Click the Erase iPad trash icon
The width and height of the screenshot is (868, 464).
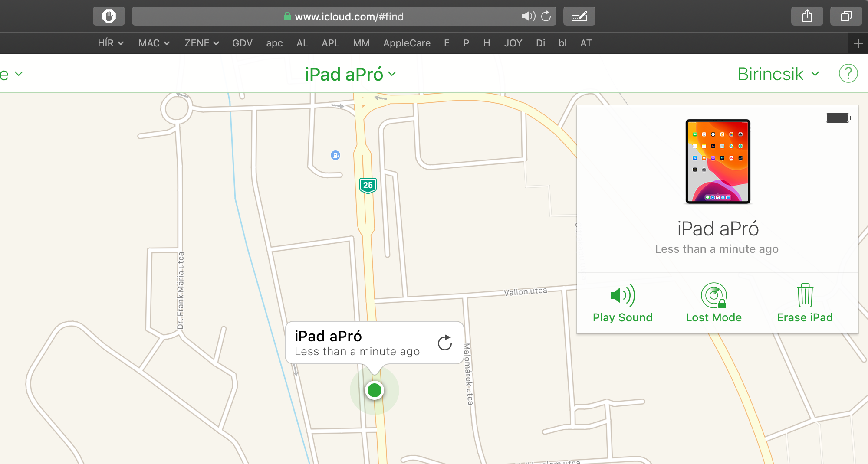pyautogui.click(x=805, y=296)
